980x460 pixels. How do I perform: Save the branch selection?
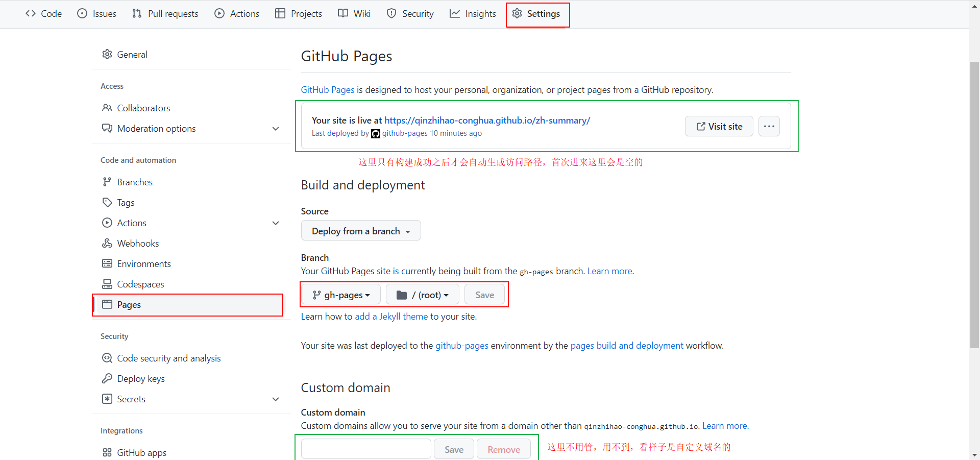[484, 295]
